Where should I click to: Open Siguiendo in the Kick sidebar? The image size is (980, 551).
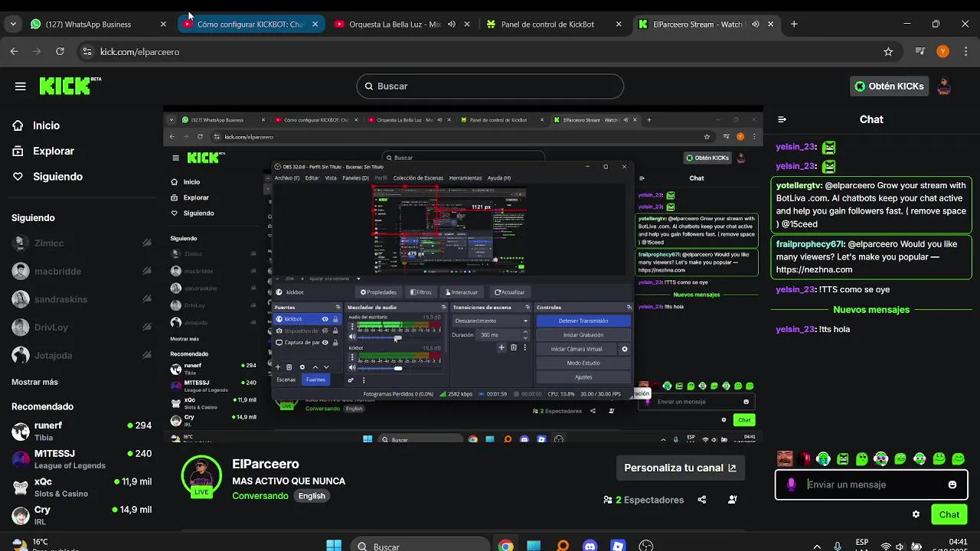pos(57,176)
